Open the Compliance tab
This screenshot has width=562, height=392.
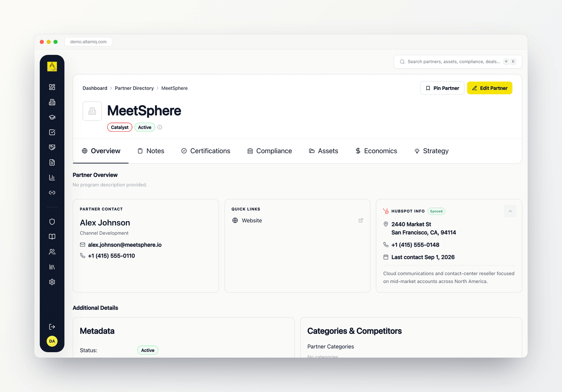tap(269, 151)
